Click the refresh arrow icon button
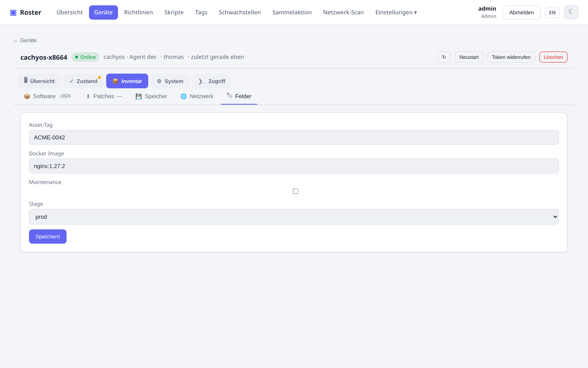The image size is (588, 368). [x=444, y=57]
